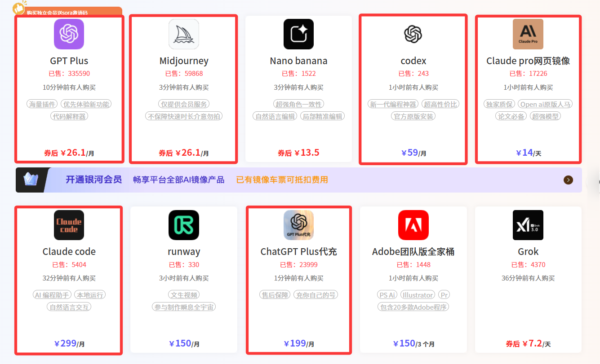
Task: Click the ¥299/月 price on Claude code
Action: (69, 344)
